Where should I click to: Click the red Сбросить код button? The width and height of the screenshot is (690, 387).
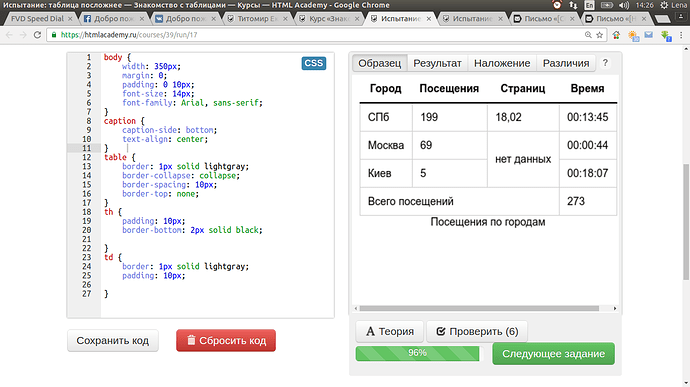(226, 341)
